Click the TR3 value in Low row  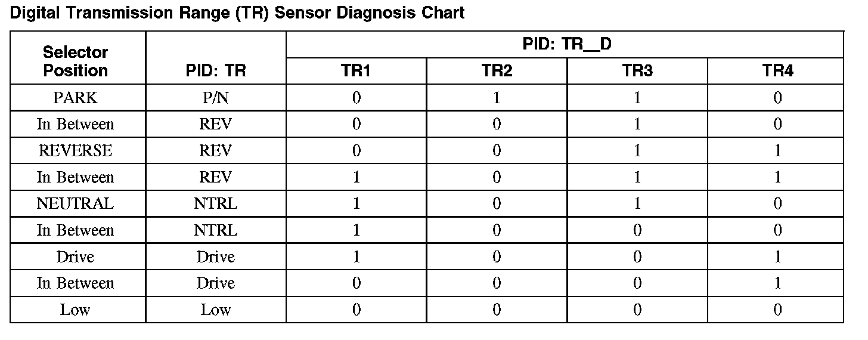pyautogui.click(x=637, y=310)
